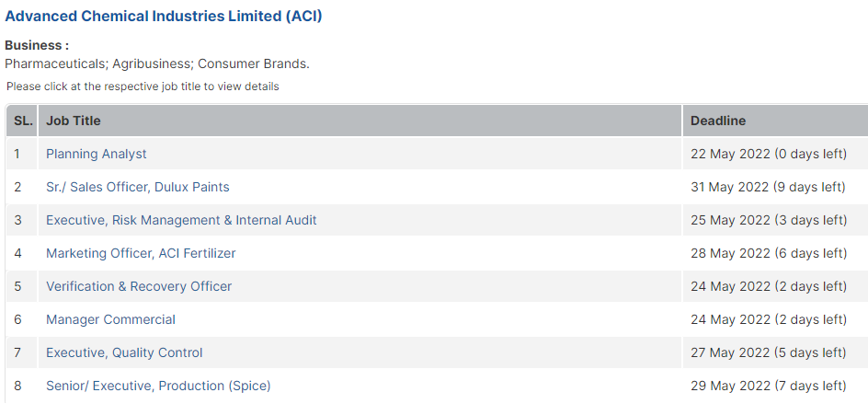Click the 25 May 2022 deadline cell
This screenshot has height=404, width=868.
click(x=775, y=220)
